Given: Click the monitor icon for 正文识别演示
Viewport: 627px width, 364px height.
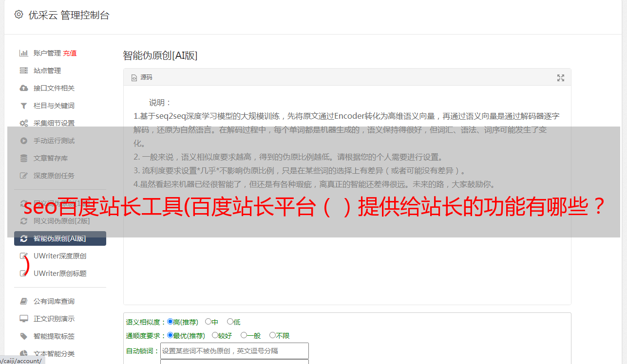Looking at the screenshot, I should coord(23,319).
